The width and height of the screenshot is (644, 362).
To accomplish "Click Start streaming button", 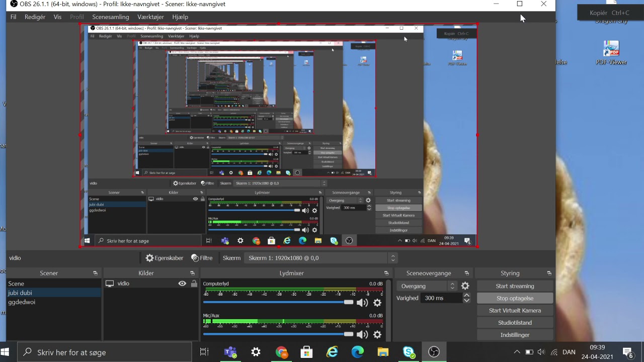I will pyautogui.click(x=515, y=286).
